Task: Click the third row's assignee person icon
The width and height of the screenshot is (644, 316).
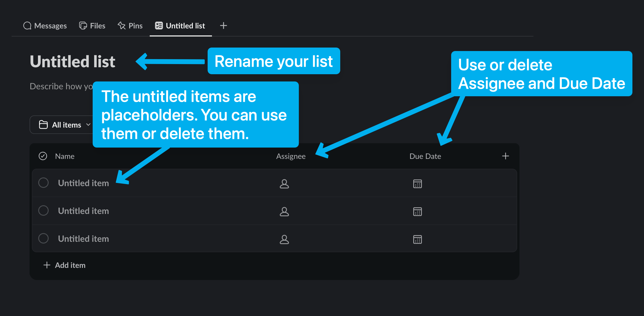Action: (x=284, y=239)
